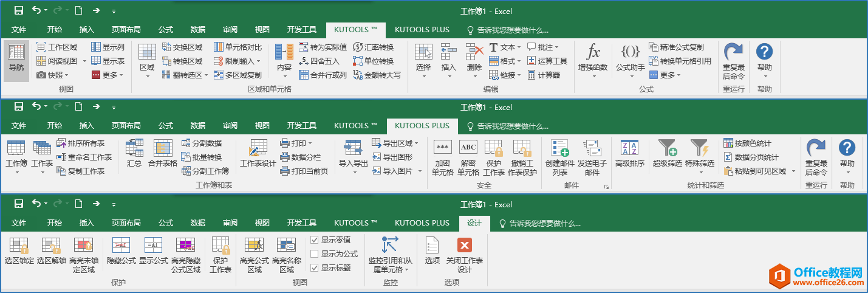Click 交换区域 swap ranges

click(182, 47)
